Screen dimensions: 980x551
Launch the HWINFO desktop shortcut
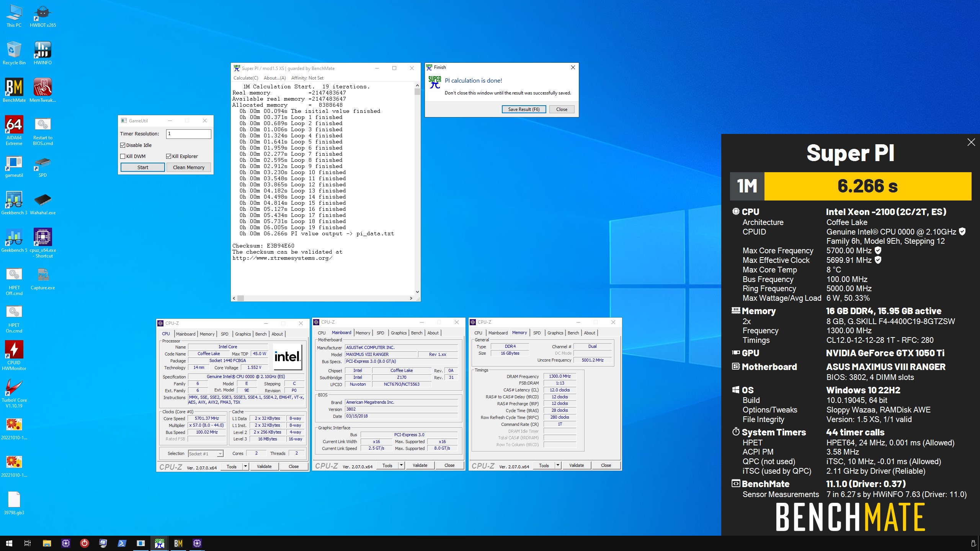[x=42, y=54]
